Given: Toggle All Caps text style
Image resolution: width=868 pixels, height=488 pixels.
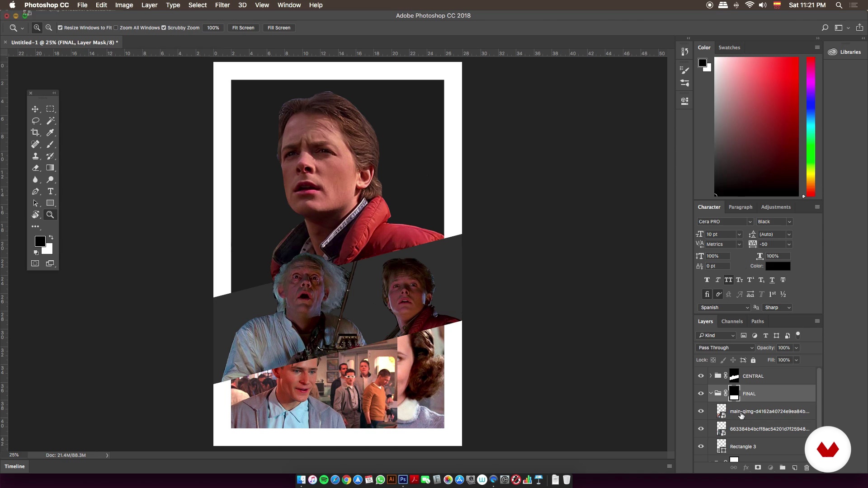Looking at the screenshot, I should click(x=728, y=280).
